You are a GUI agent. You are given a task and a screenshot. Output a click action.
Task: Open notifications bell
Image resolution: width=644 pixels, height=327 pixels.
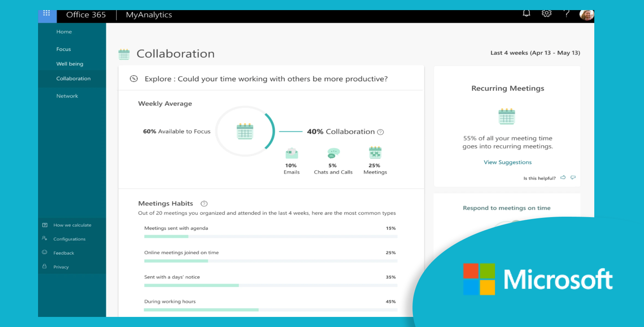coord(526,14)
